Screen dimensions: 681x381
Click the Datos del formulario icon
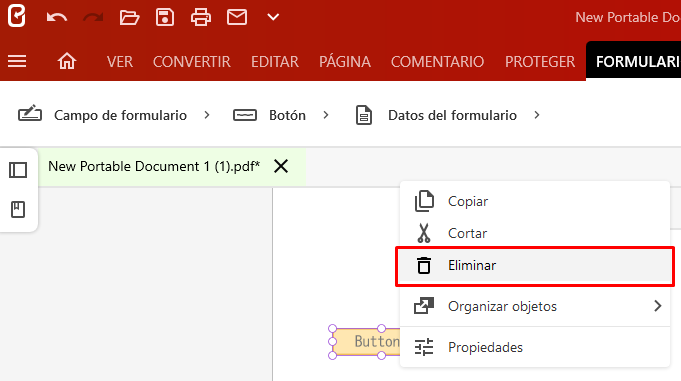(x=364, y=115)
